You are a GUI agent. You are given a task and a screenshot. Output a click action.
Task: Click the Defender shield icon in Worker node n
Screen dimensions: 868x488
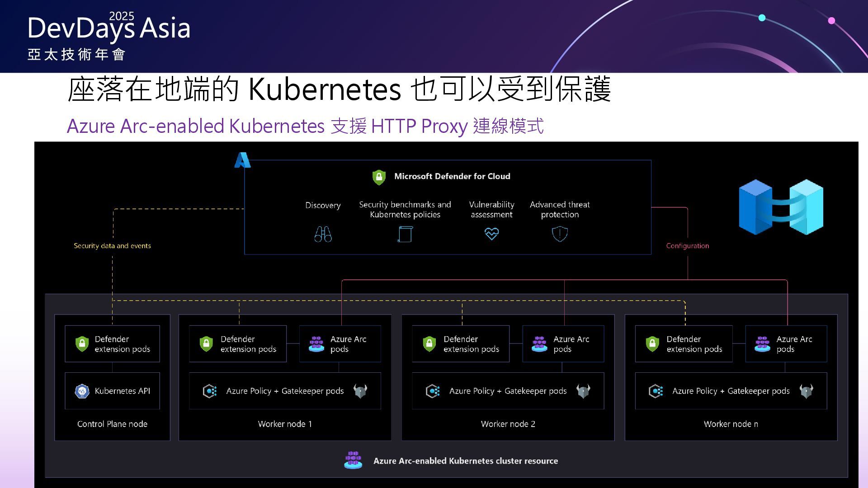point(652,344)
